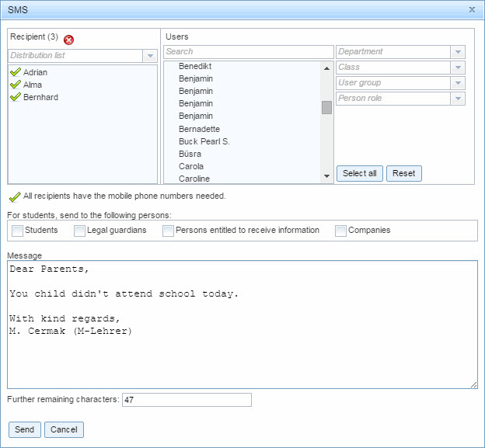
Task: Click the Person role filter field
Action: click(393, 99)
